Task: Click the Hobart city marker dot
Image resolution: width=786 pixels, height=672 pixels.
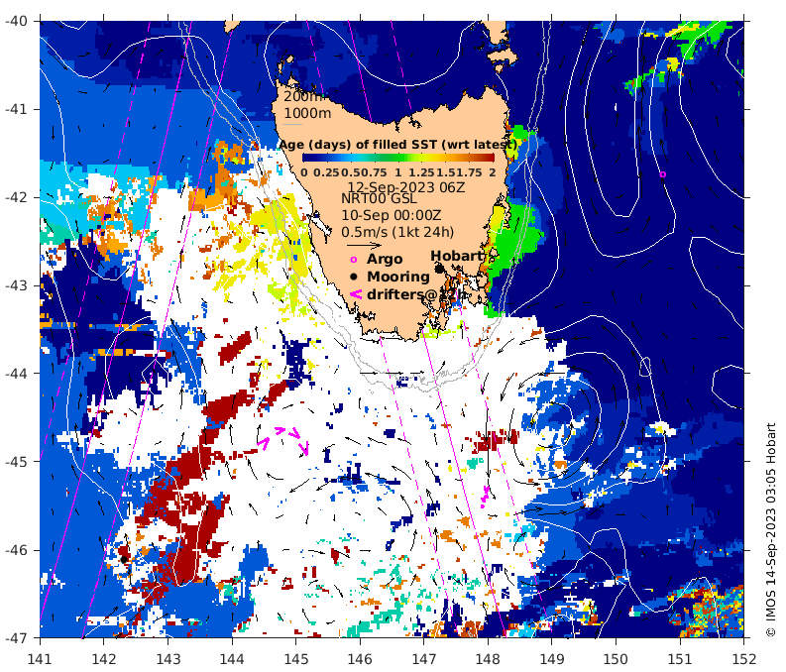Action: tap(439, 269)
